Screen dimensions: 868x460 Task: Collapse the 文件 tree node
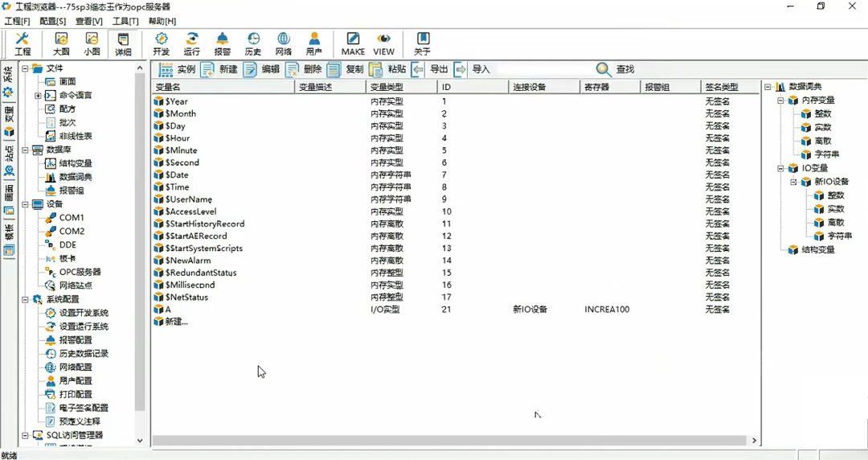pos(25,68)
